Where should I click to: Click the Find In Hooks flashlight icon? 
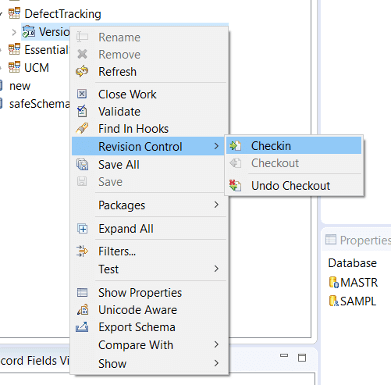coord(82,129)
